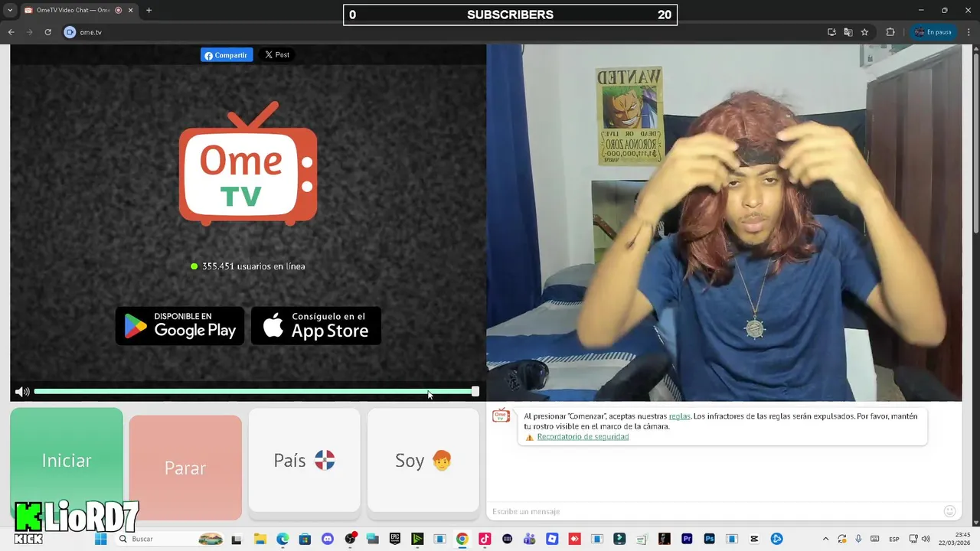This screenshot has width=980, height=551.
Task: Open the Google Play download badge
Action: point(180,326)
